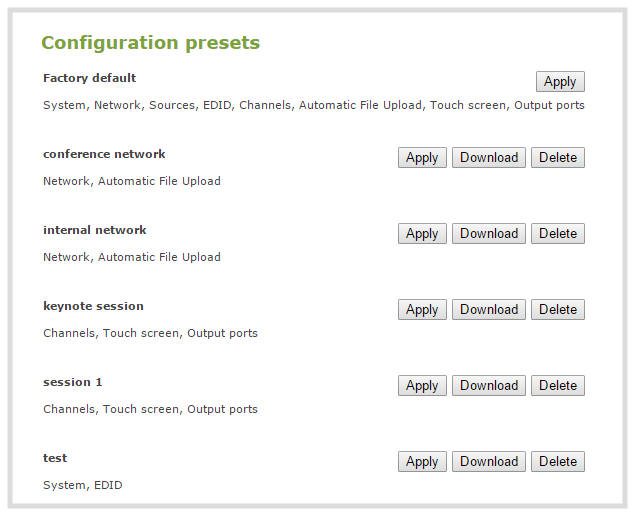Apply the test preset
The image size is (638, 526).
pos(422,462)
